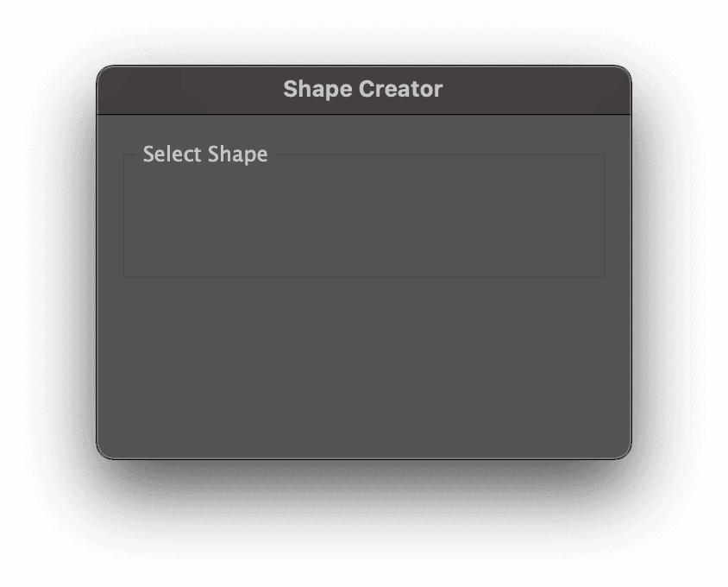Click the word Select in group label

173,154
